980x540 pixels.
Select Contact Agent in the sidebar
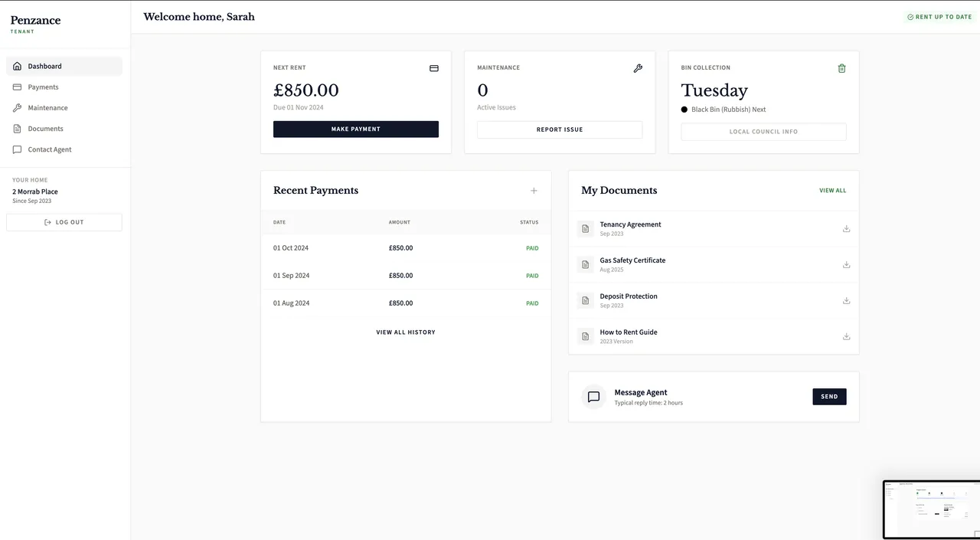tap(50, 149)
